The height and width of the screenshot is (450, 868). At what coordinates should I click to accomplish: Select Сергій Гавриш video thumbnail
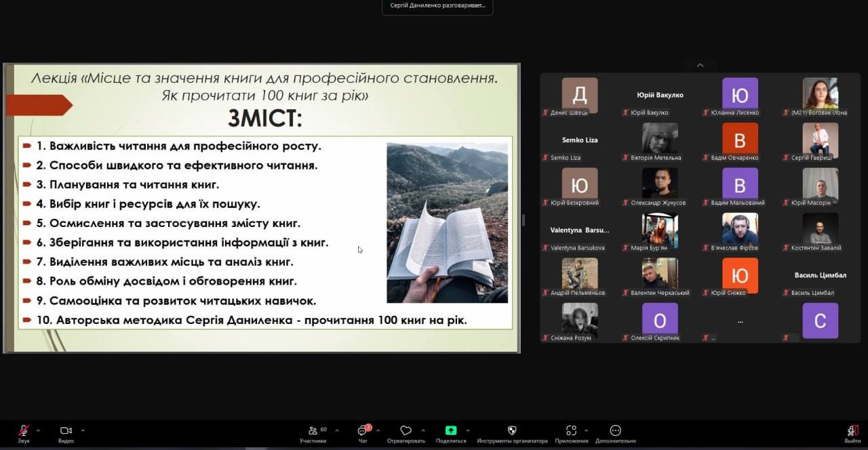(x=820, y=139)
